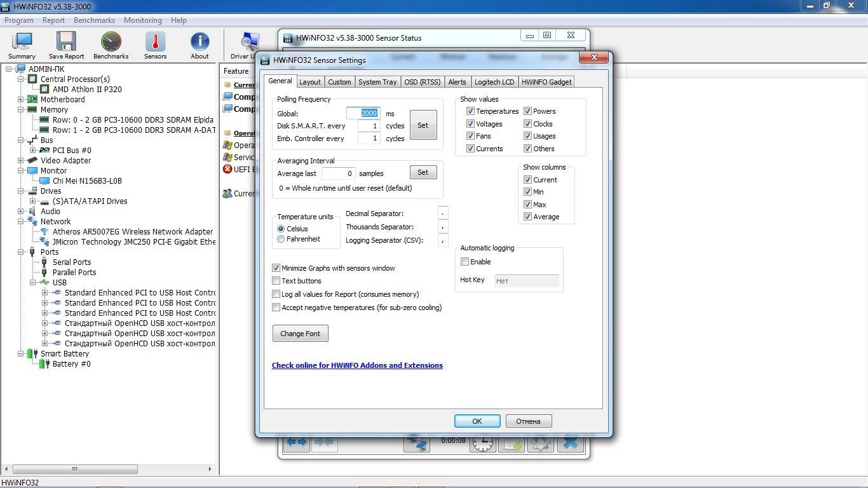Enable automatic logging checkbox
This screenshot has height=488, width=868.
tap(465, 262)
